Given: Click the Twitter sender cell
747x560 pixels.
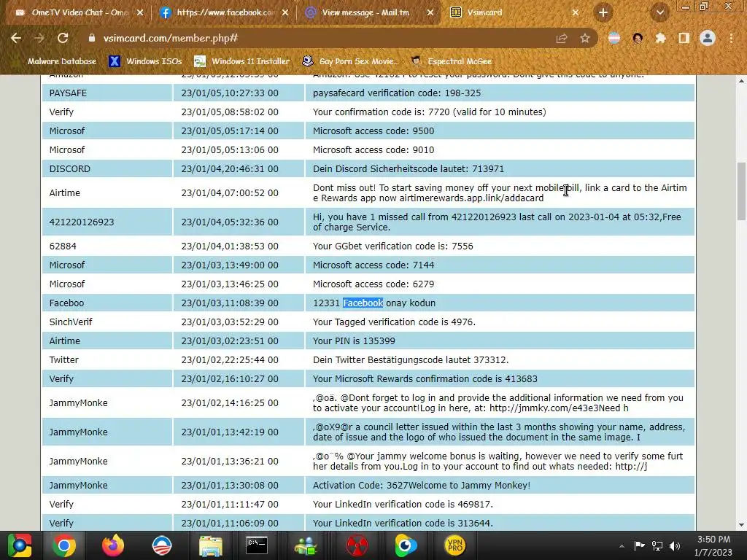Looking at the screenshot, I should click(107, 360).
